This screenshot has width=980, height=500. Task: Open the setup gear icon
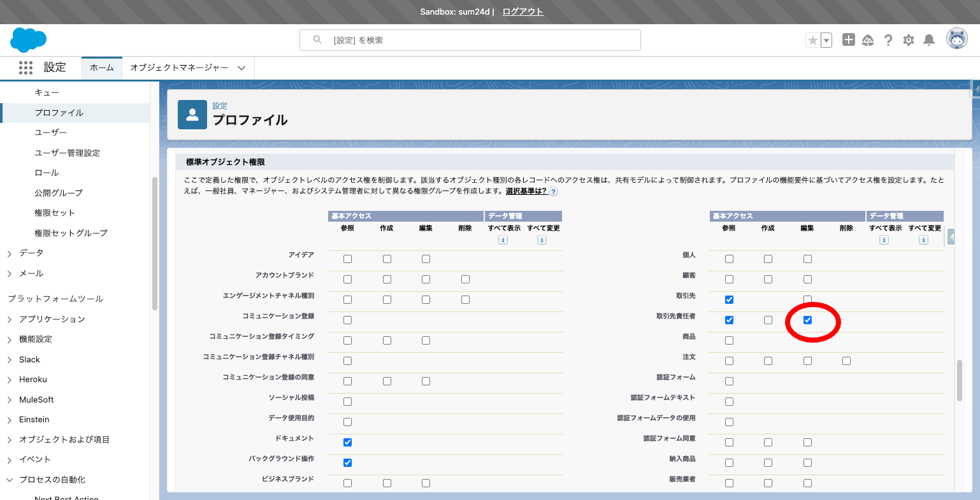(909, 40)
